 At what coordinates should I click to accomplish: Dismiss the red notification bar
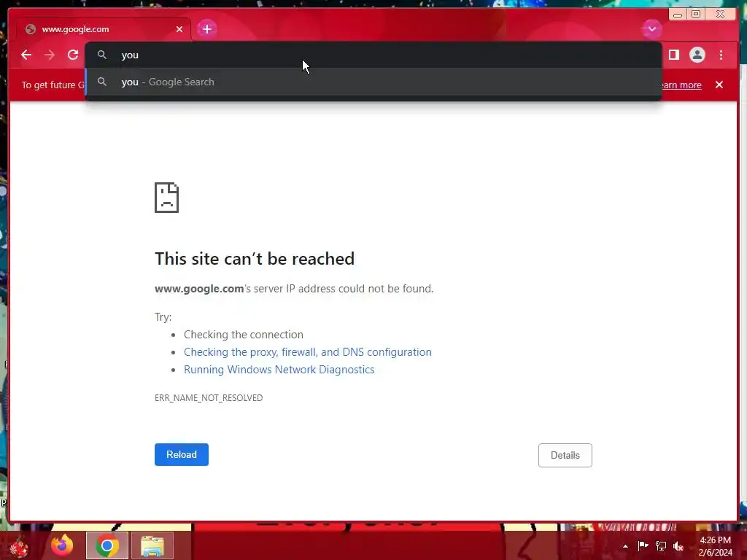719,85
